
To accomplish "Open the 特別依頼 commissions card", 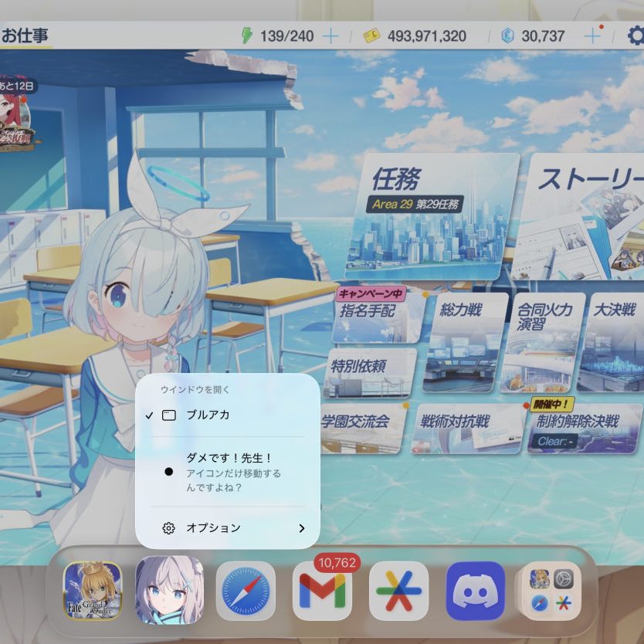I will 370,372.
